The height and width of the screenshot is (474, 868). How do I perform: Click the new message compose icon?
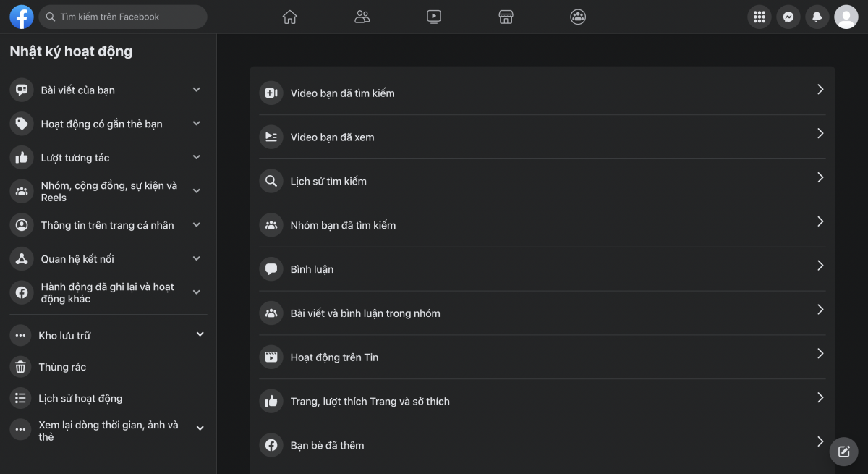coord(843,452)
